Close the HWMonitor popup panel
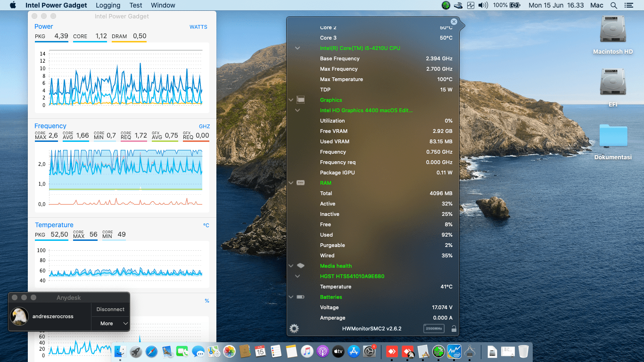 [x=454, y=22]
